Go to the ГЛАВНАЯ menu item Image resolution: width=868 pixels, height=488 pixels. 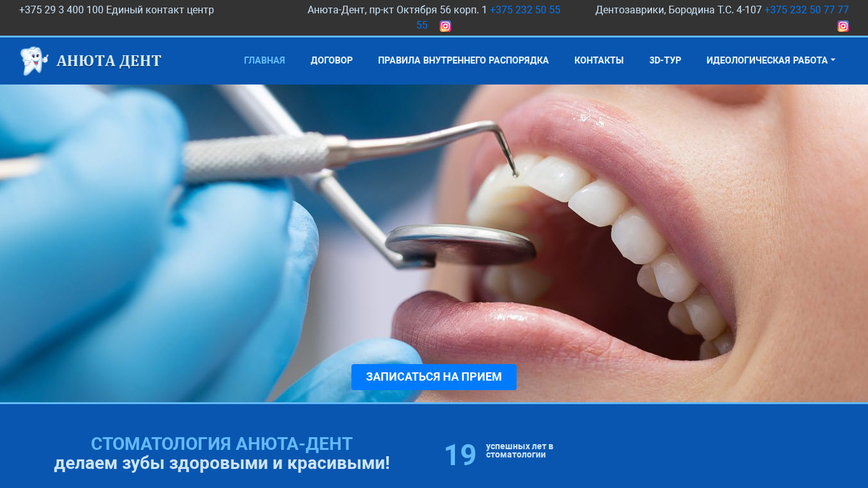pos(264,60)
